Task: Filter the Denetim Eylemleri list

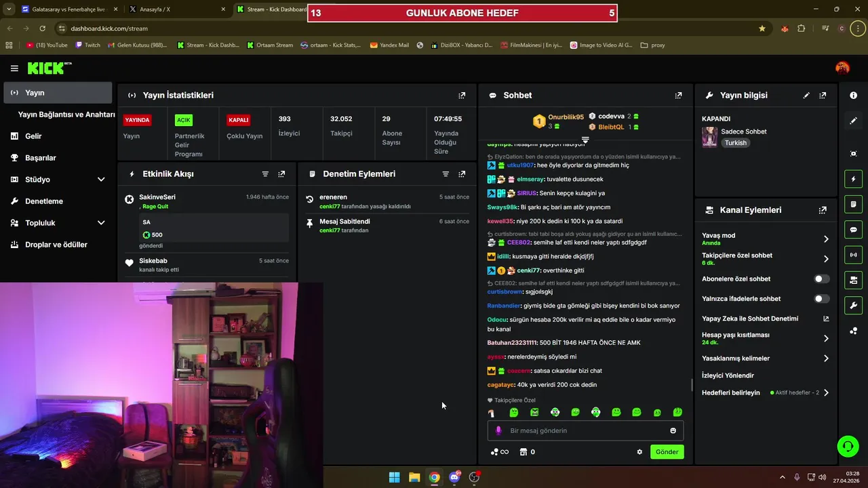Action: point(446,174)
